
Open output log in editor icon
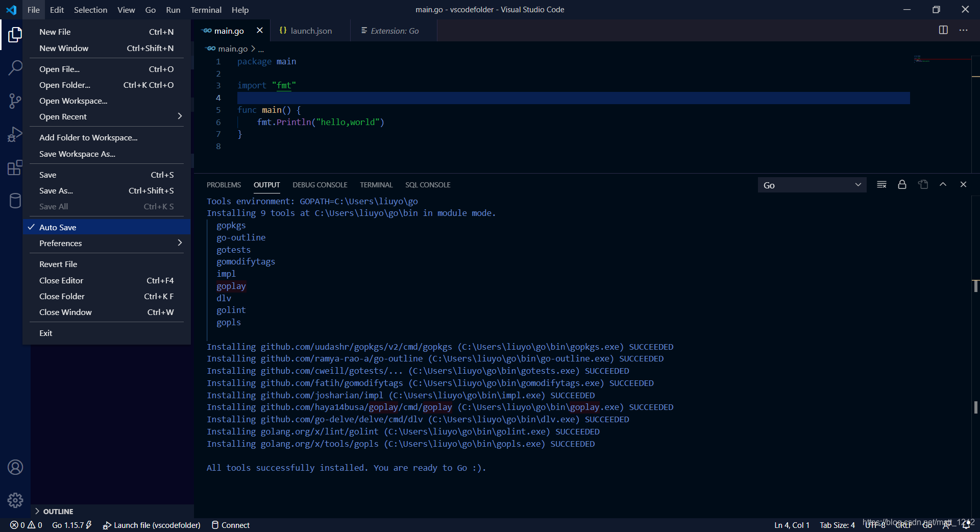tap(923, 185)
